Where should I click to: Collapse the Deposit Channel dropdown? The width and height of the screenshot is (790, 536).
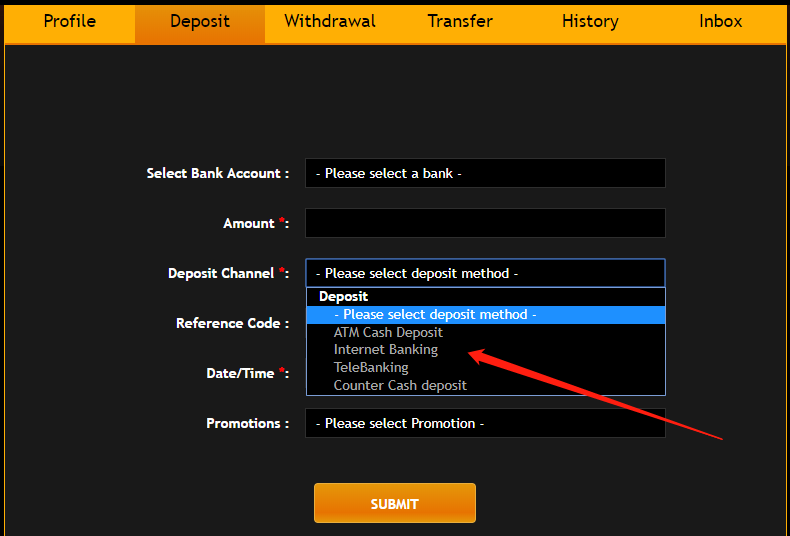pos(485,273)
